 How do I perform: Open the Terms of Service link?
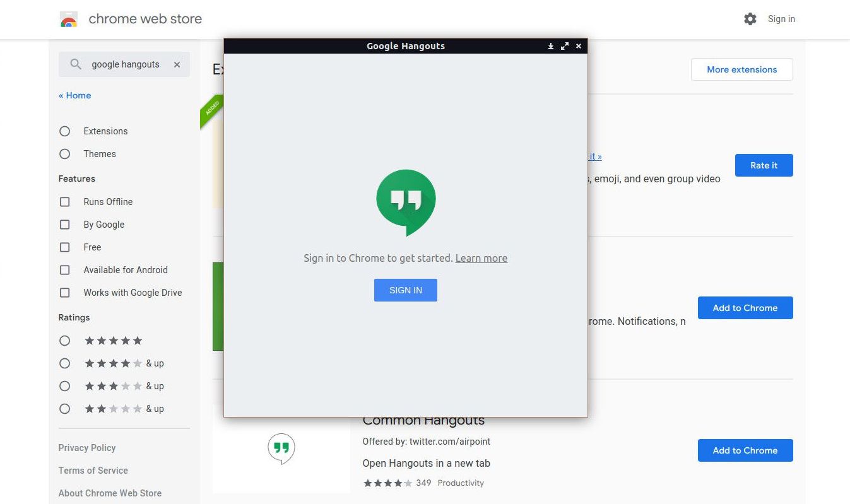click(x=93, y=471)
